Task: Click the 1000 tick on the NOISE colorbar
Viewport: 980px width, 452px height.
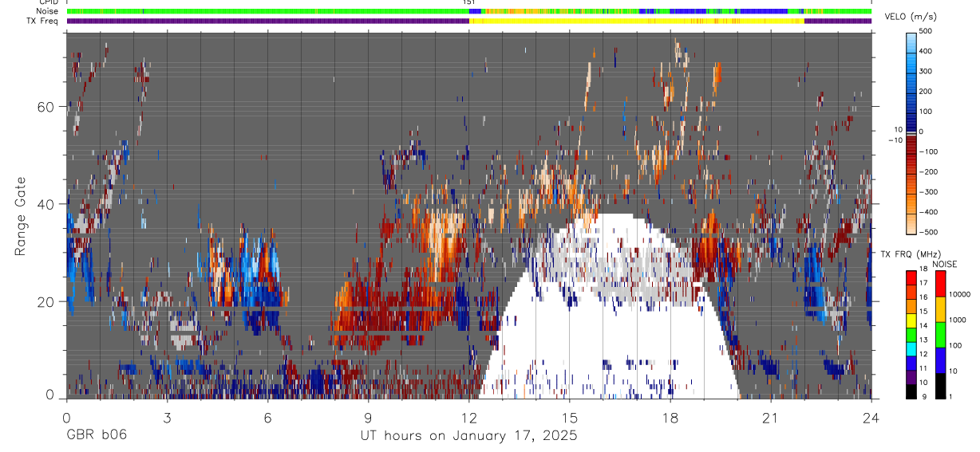Action: [957, 320]
